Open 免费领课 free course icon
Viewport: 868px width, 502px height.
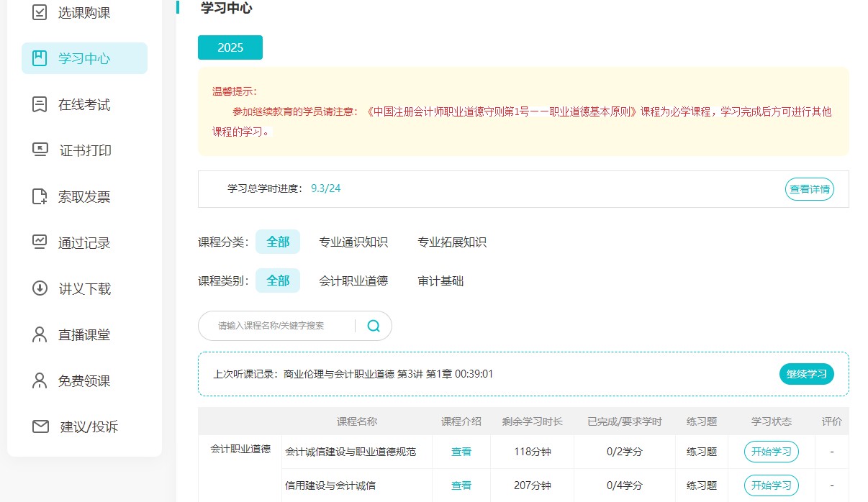(x=40, y=380)
